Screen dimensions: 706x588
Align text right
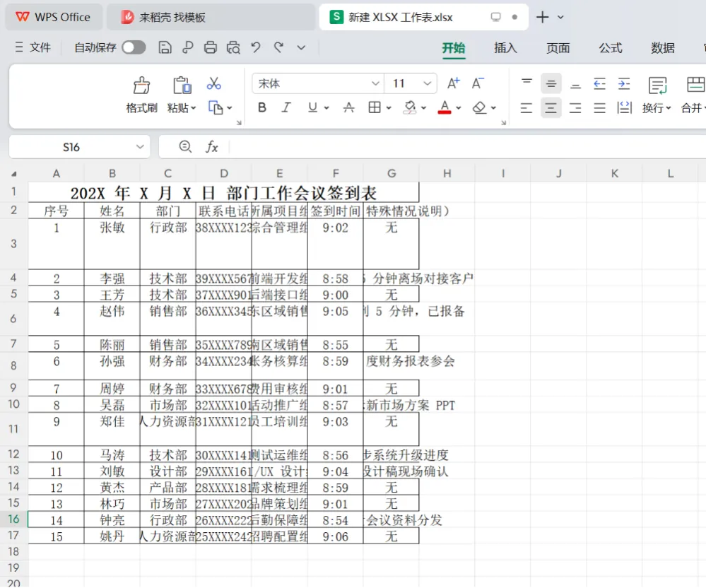(x=575, y=107)
